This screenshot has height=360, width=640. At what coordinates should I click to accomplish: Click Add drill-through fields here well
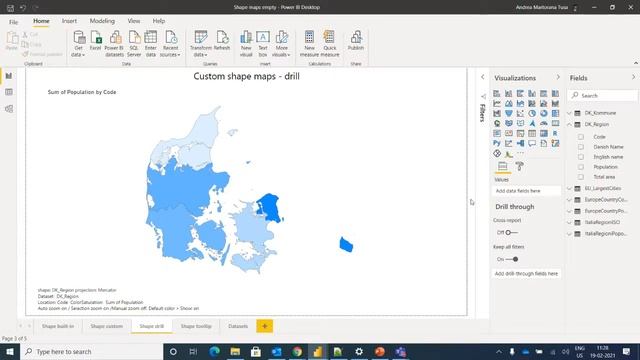coord(527,274)
